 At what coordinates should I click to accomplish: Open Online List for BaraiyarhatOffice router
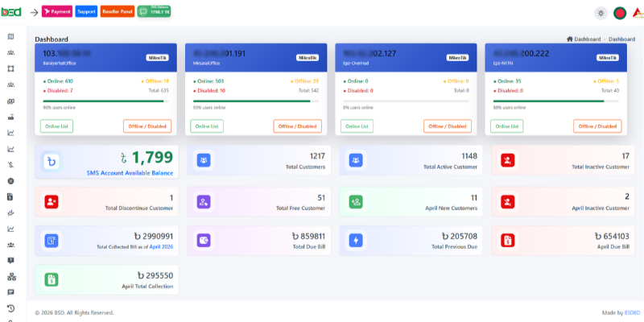(x=56, y=126)
